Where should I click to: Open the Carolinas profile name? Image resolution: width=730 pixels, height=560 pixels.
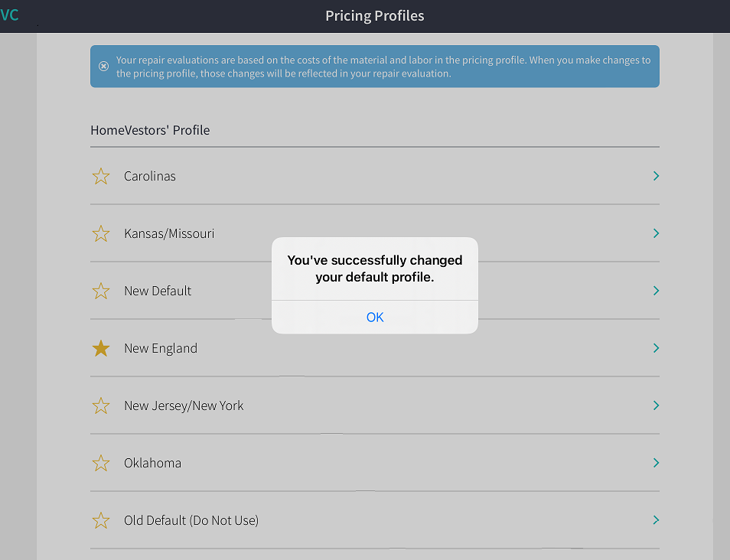(150, 176)
